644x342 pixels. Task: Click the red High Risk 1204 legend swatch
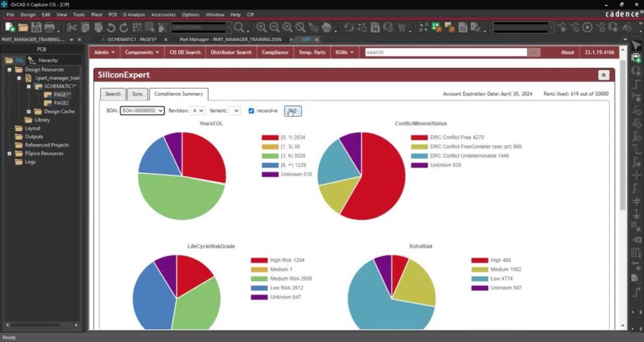259,260
